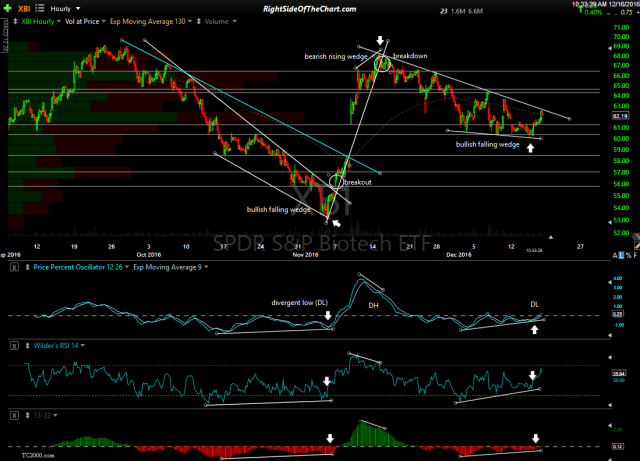640x461 pixels.
Task: Click the 62.19 current price marker
Action: pyautogui.click(x=618, y=116)
